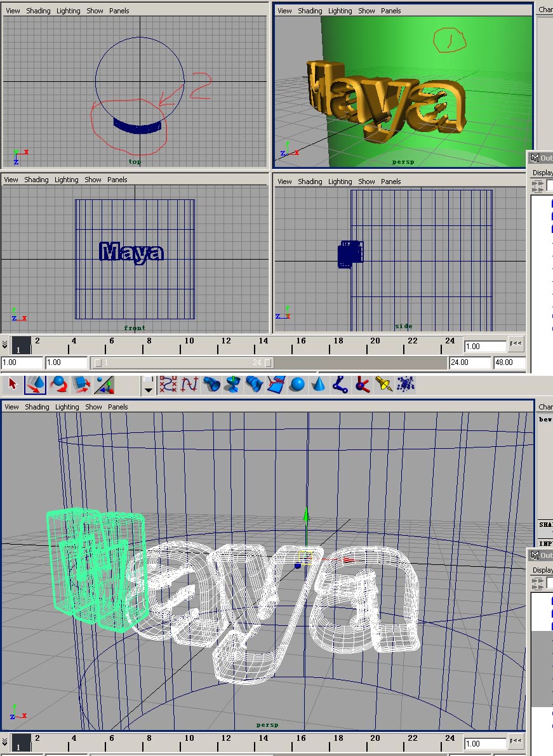
Task: Click the Revolve icon with green axis
Action: [x=233, y=385]
